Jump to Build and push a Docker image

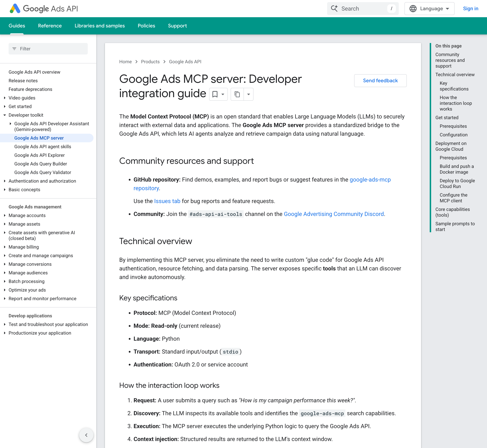pyautogui.click(x=457, y=169)
